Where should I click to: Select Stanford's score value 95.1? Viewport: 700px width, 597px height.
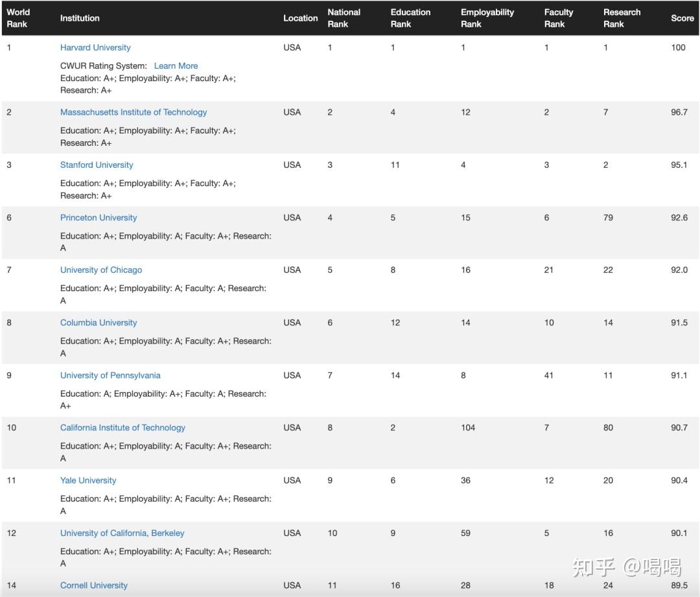(679, 165)
